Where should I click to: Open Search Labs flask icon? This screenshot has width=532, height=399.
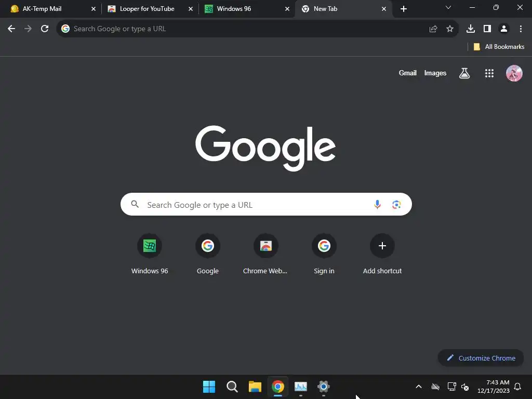[x=464, y=73]
